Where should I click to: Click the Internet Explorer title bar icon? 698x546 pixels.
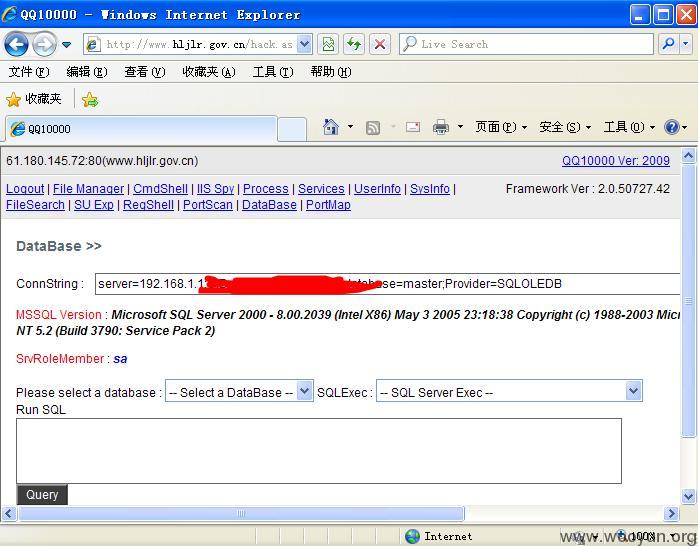[10, 14]
